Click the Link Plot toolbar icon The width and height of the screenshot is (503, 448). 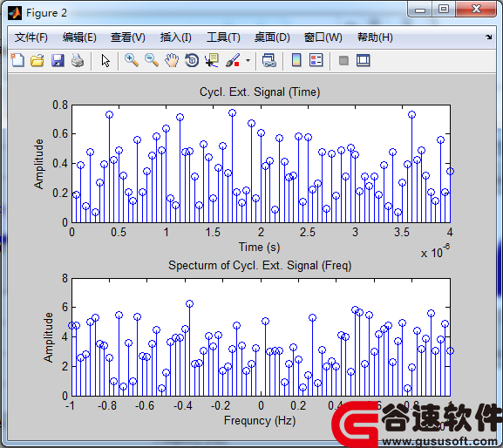268,60
